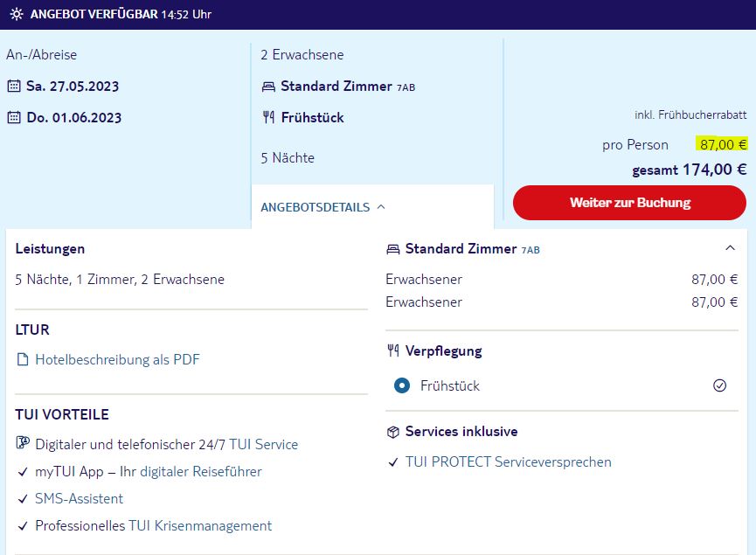The width and height of the screenshot is (756, 555).
Task: Click the gesamt 174,00 € total
Action: tap(689, 170)
